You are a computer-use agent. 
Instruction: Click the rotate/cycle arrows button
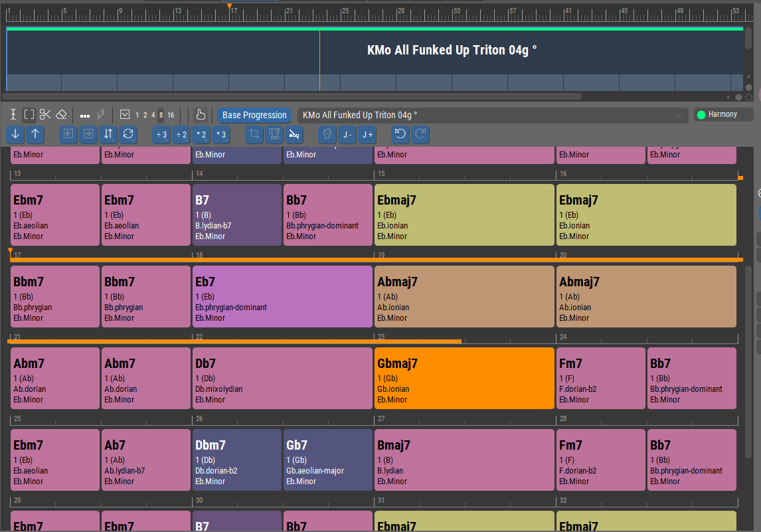pyautogui.click(x=128, y=135)
